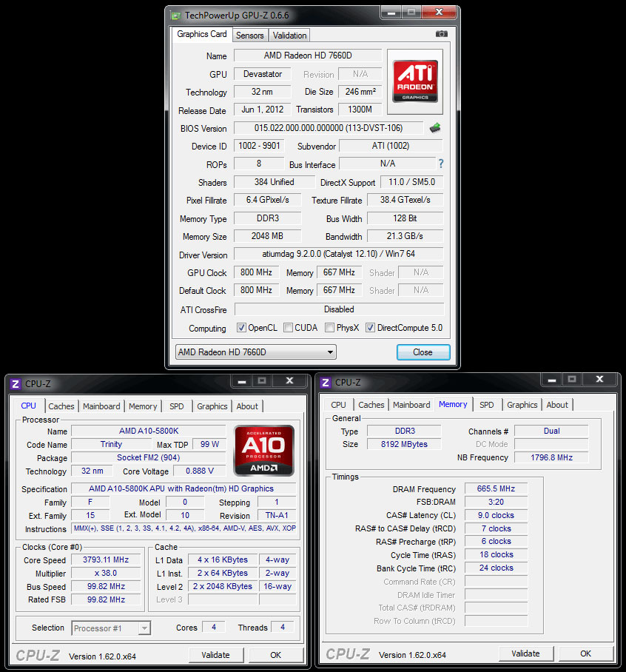Select the GPU-Z Graphics Card tab
The image size is (626, 672).
[202, 34]
